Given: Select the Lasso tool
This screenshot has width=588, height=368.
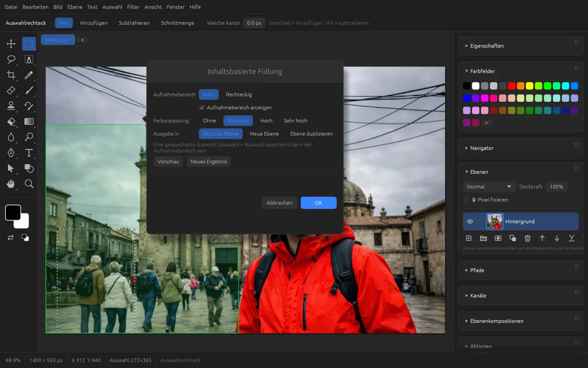Looking at the screenshot, I should [x=11, y=59].
